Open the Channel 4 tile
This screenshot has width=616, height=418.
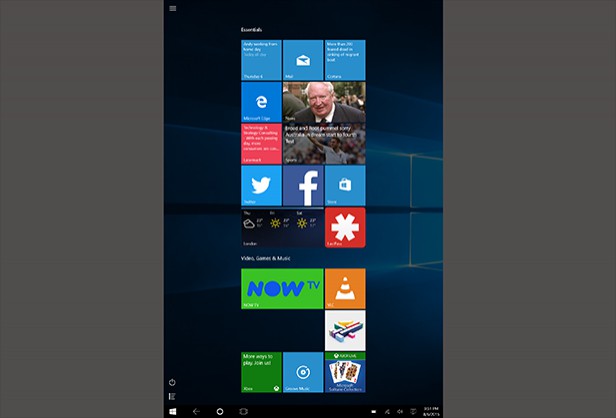tap(345, 330)
